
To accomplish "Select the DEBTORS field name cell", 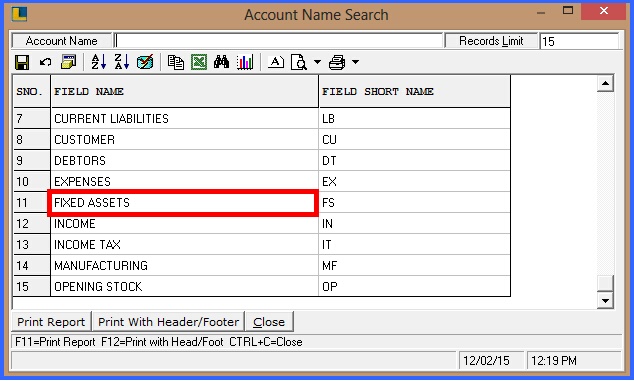I will click(184, 161).
